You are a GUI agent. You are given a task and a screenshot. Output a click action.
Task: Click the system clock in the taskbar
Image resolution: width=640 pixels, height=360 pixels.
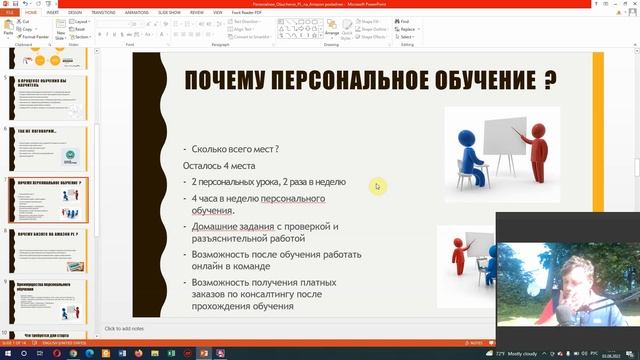[611, 355]
